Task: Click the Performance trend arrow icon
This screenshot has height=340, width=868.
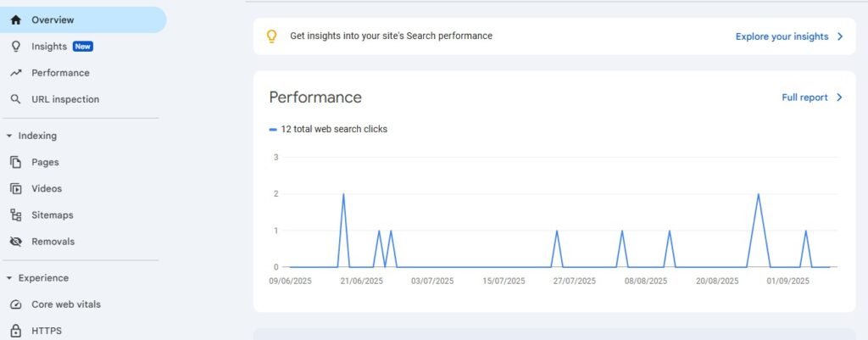Action: (15, 73)
